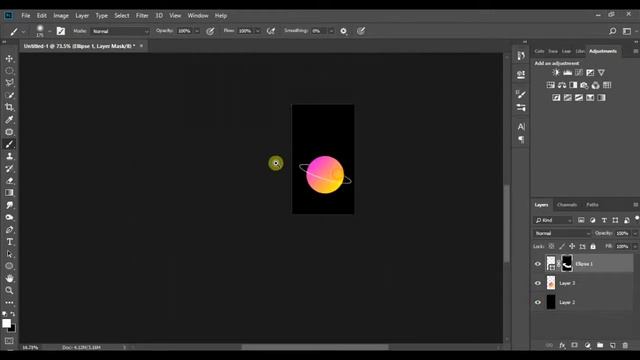
Task: Select the Move tool
Action: click(x=9, y=59)
